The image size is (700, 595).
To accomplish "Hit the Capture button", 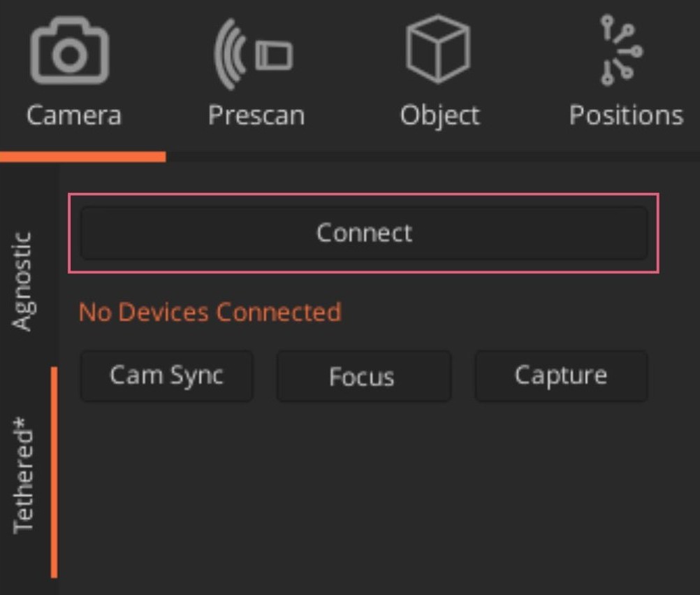I will [x=561, y=376].
